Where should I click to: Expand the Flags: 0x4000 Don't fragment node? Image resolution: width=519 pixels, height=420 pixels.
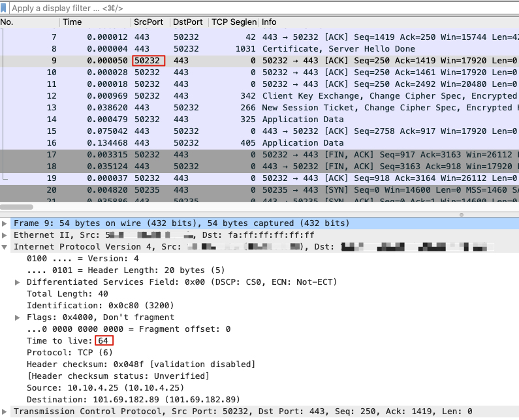coord(18,317)
